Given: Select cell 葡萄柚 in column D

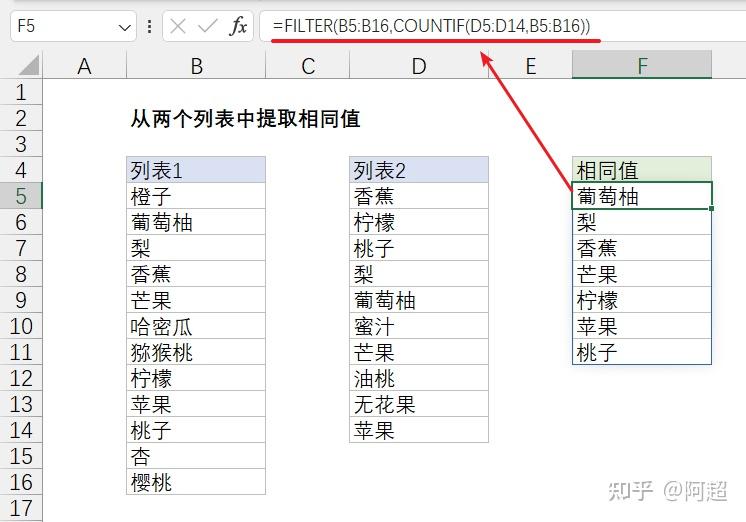Looking at the screenshot, I should (419, 300).
